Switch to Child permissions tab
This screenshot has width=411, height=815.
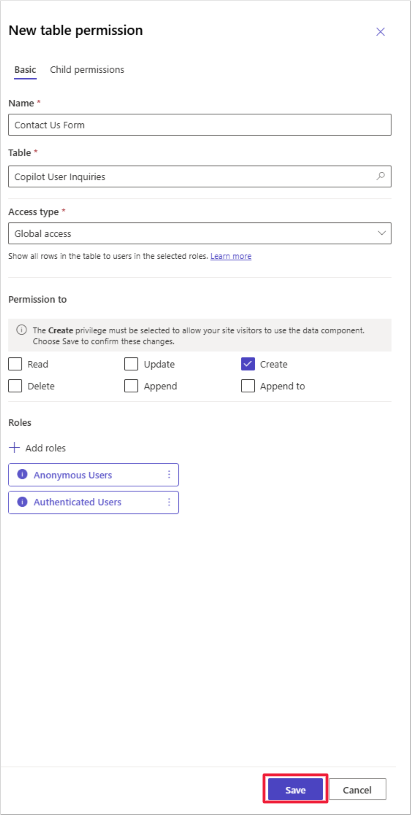[87, 70]
